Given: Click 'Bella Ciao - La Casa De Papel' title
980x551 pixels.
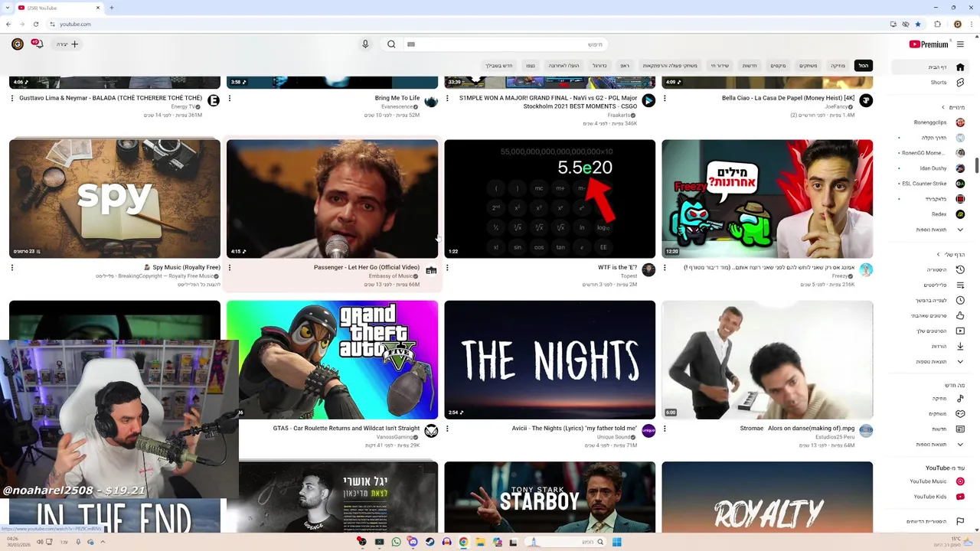Looking at the screenshot, I should point(788,98).
